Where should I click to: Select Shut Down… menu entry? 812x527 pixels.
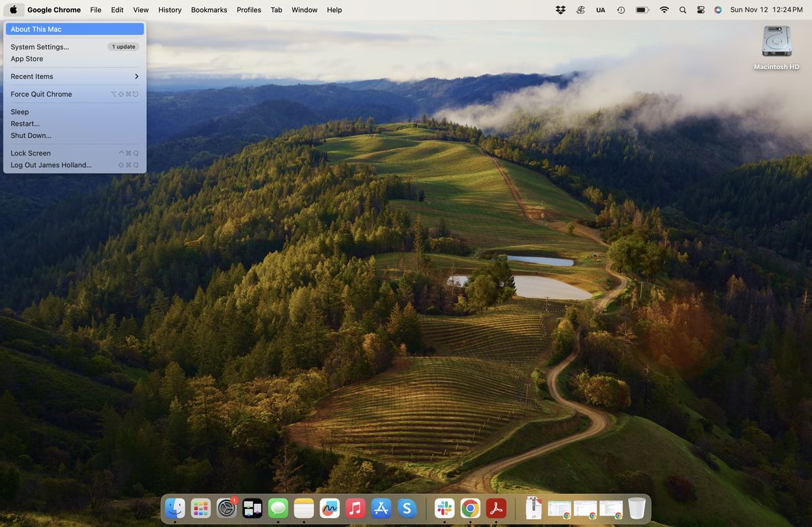pos(74,135)
